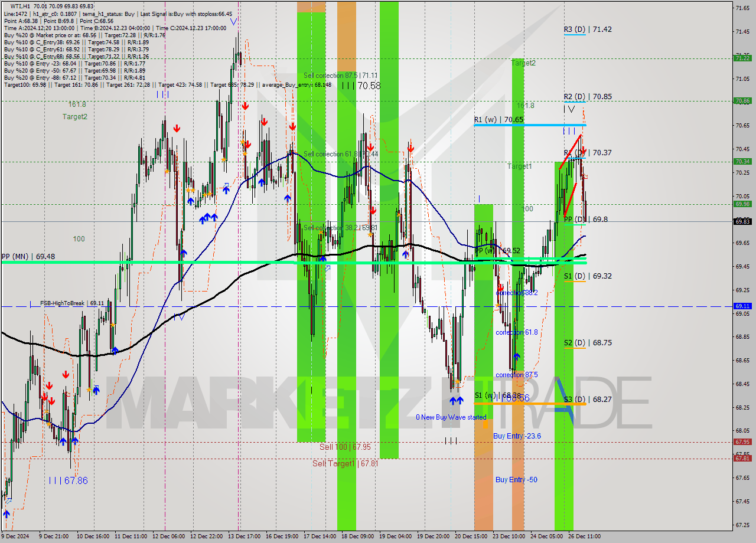The image size is (756, 543).
Task: Click the green 69.98 price tag
Action: 742,204
